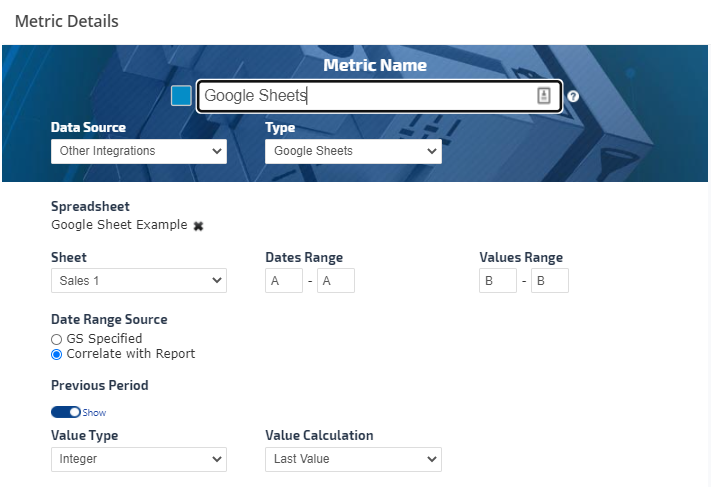The image size is (711, 489).
Task: Click the Values Range start column field
Action: tap(498, 281)
